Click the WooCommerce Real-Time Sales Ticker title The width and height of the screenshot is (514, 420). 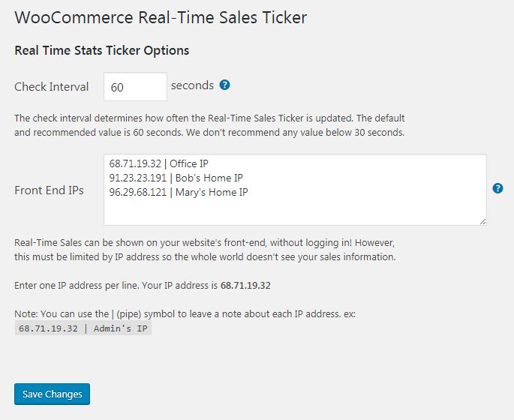point(161,17)
